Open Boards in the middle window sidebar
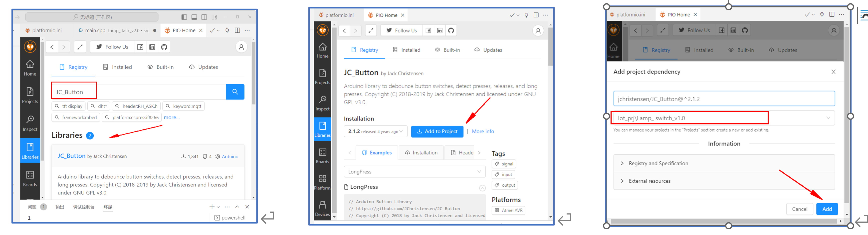Viewport: 868px width, 235px height. 322,156
